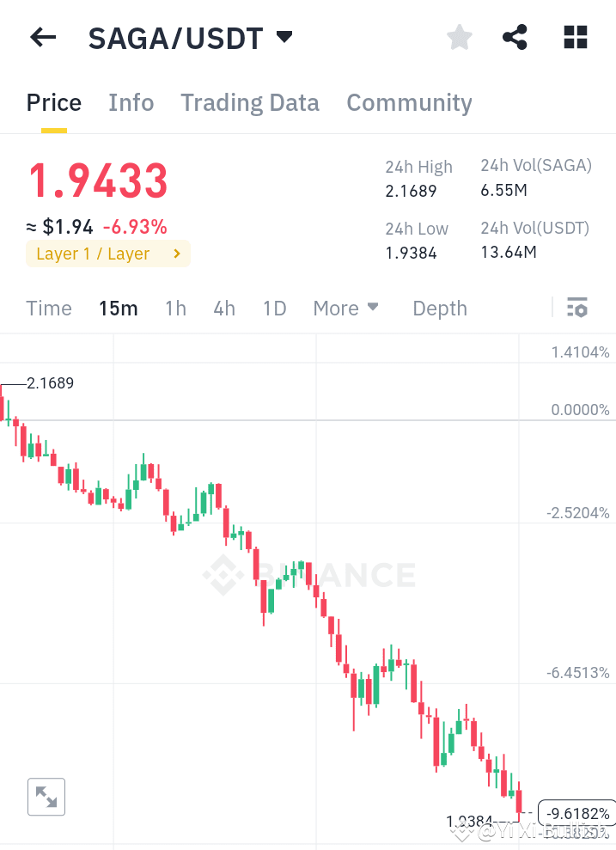Screen dimensions: 616x850
Task: Open the Community tab
Action: point(409,102)
